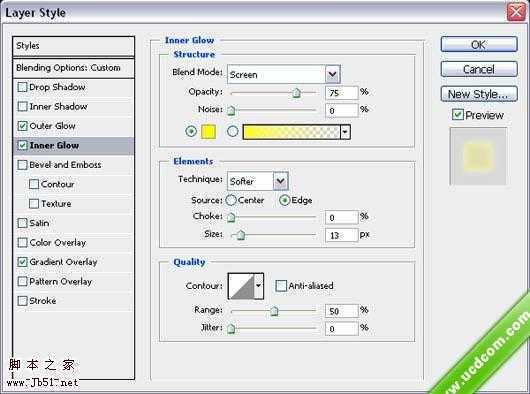Enable the Anti-aliased checkbox

pos(281,286)
